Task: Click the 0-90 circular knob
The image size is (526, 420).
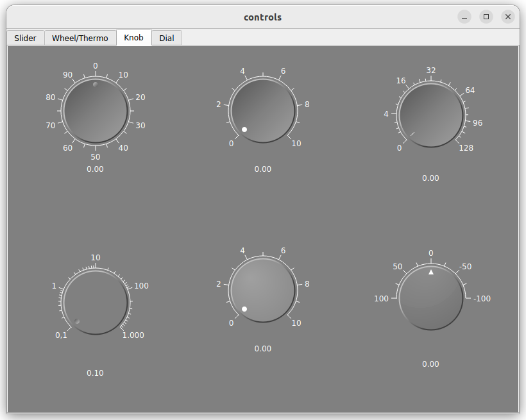Action: coord(96,111)
